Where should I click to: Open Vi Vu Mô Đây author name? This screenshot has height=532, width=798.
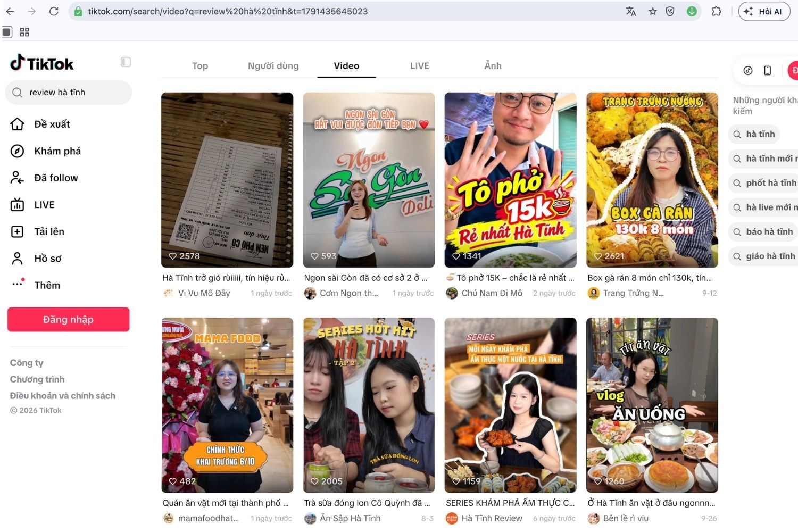[204, 293]
